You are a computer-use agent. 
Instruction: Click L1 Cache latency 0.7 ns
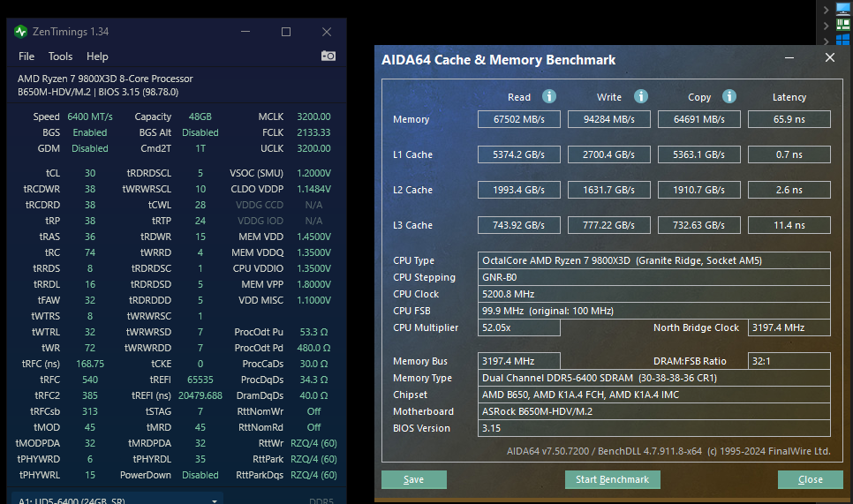[789, 154]
